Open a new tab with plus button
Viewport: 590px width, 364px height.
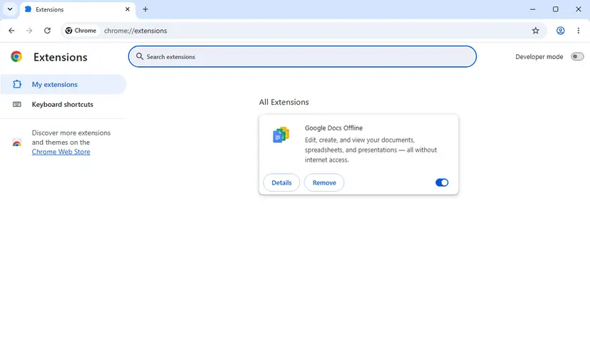tap(145, 9)
